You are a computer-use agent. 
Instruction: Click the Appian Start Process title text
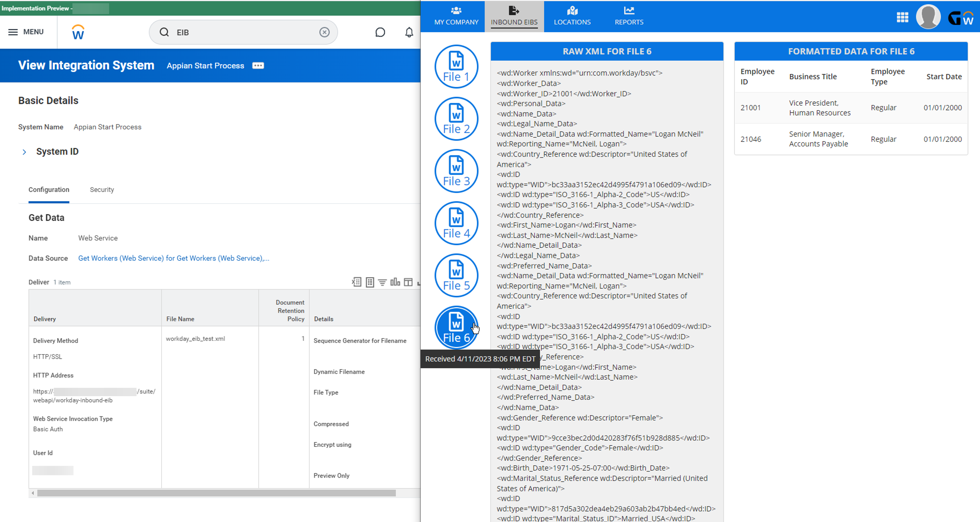click(x=205, y=65)
